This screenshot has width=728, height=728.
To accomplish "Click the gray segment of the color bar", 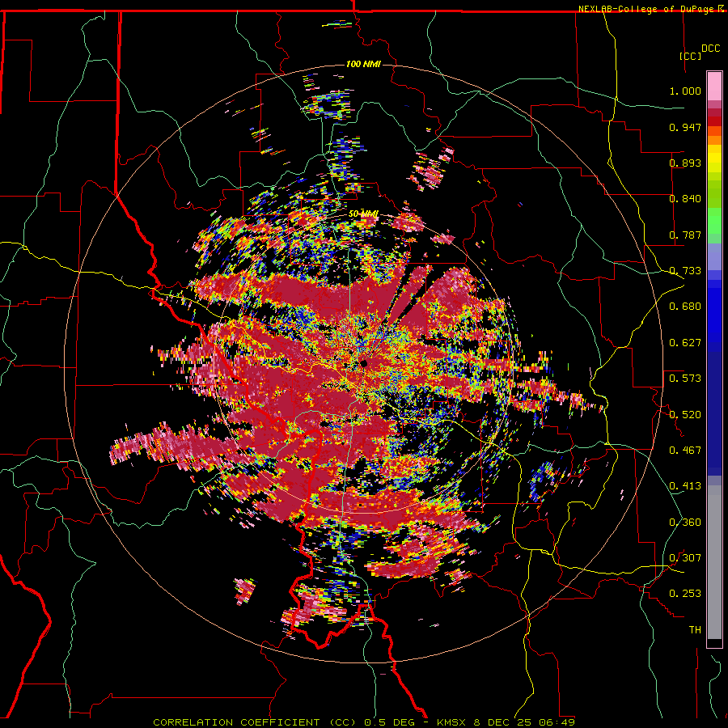I will 714,562.
